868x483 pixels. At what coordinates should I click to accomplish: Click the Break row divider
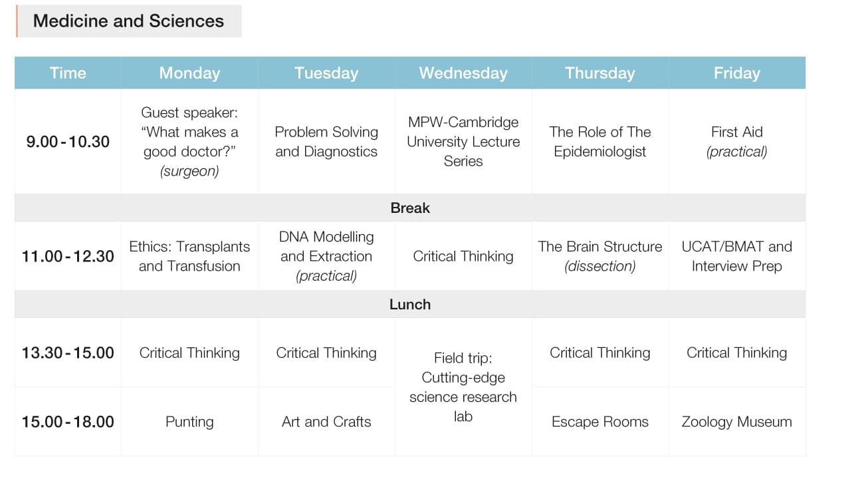coord(410,208)
